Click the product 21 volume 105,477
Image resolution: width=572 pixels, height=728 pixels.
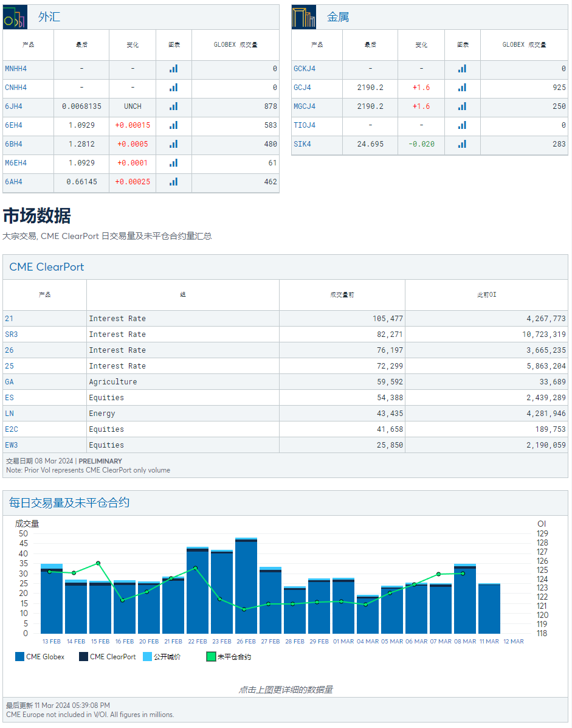(x=388, y=319)
